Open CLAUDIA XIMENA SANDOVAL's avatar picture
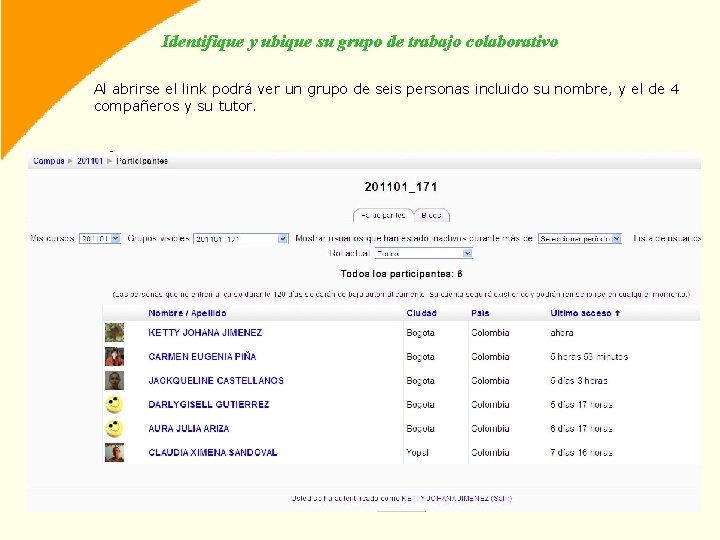 [114, 452]
